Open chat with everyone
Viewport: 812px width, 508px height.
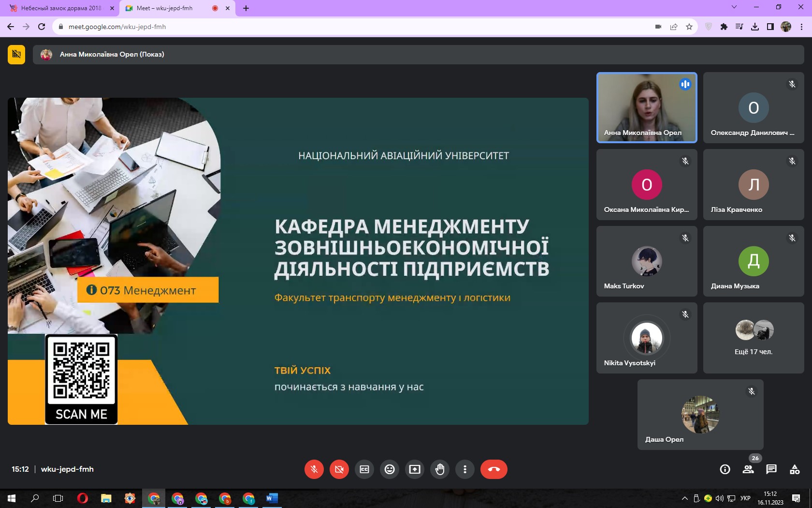771,469
